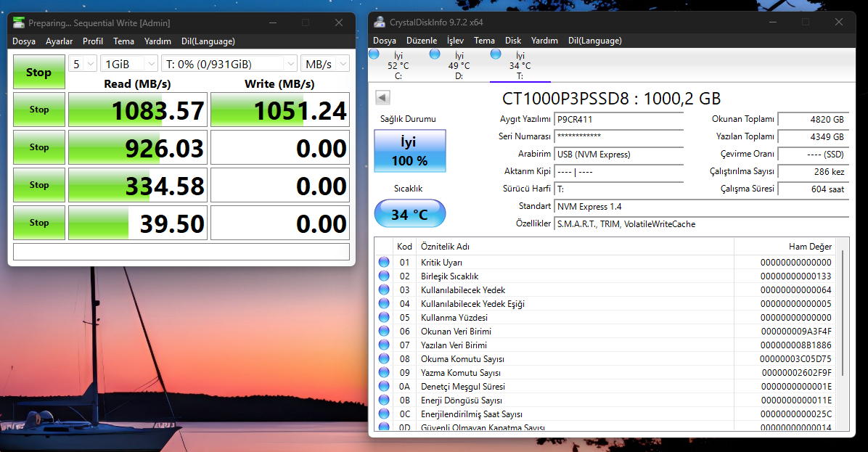The height and width of the screenshot is (452, 868).
Task: Click status orb for Kullanma Yüzdesi row
Action: (384, 317)
